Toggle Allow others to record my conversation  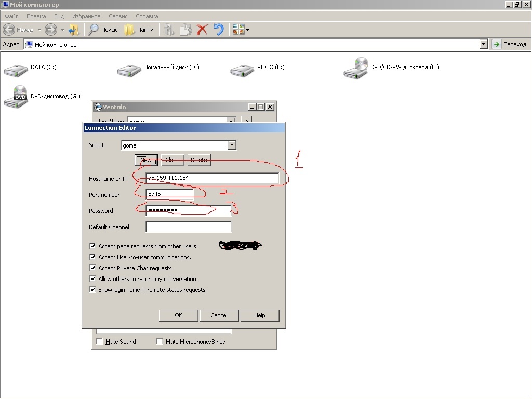coord(92,278)
